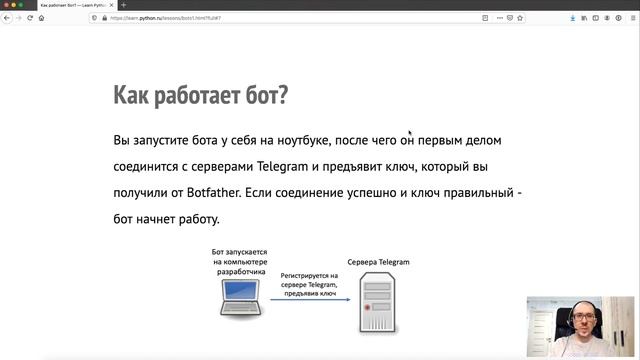This screenshot has height=360, width=640.
Task: Click the green maximize window button
Action: (x=20, y=5)
